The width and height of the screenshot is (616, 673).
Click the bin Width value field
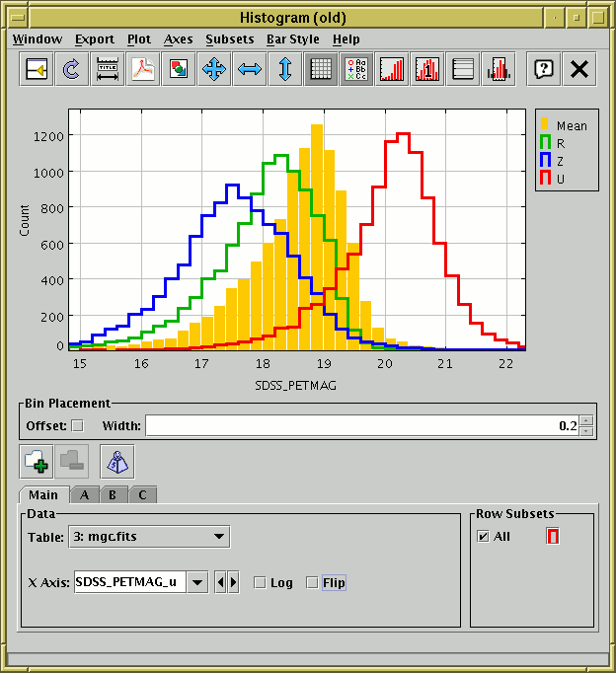point(361,426)
